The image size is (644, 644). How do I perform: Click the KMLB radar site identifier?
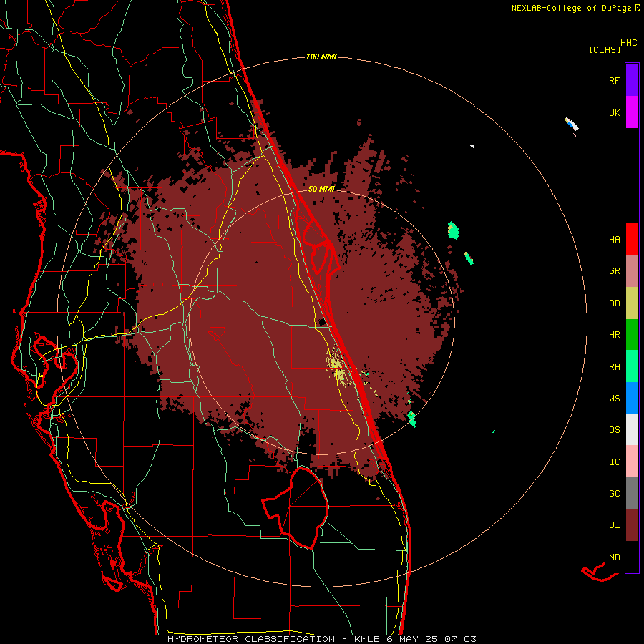[x=366, y=639]
